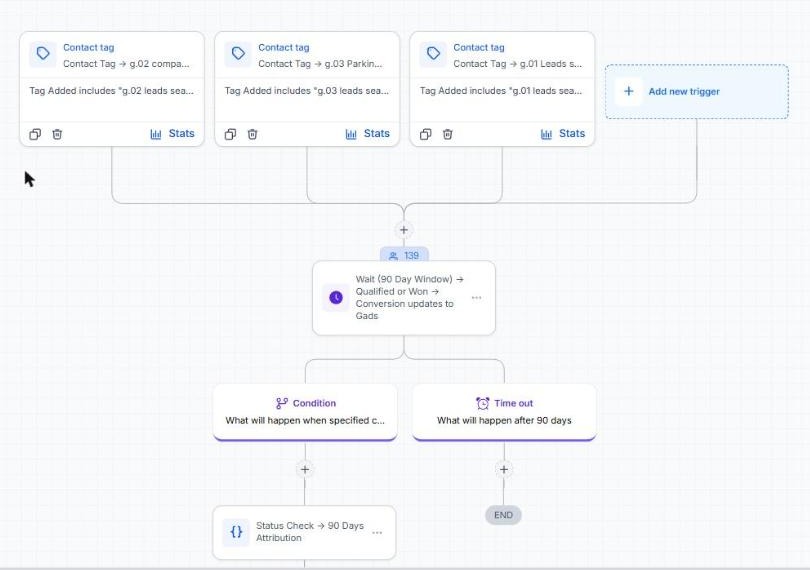
Task: Duplicate the g.02 compa trigger
Action: click(35, 134)
